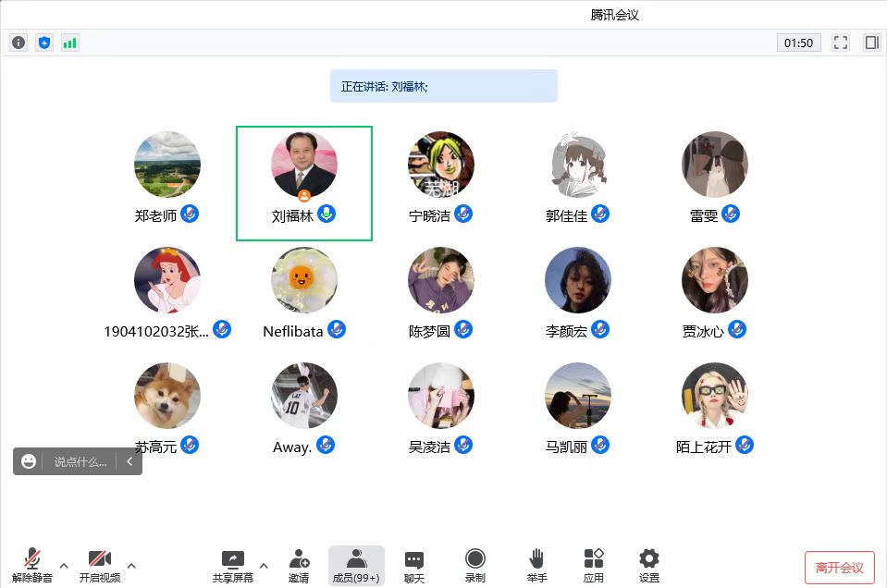Screen dimensions: 887x588
Task: Click the 说点什么 message input field
Action: (x=80, y=461)
